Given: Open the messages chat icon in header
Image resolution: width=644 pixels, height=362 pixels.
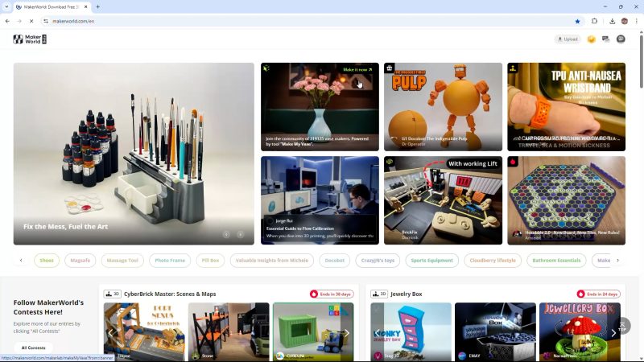Looking at the screenshot, I should point(606,39).
